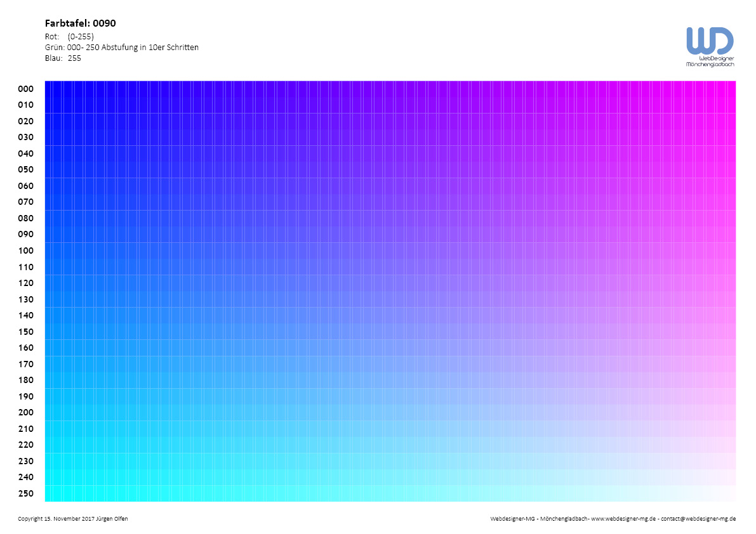Click the contact@webdesigner-mg.de email address
This screenshot has height=534, width=756.
click(698, 519)
